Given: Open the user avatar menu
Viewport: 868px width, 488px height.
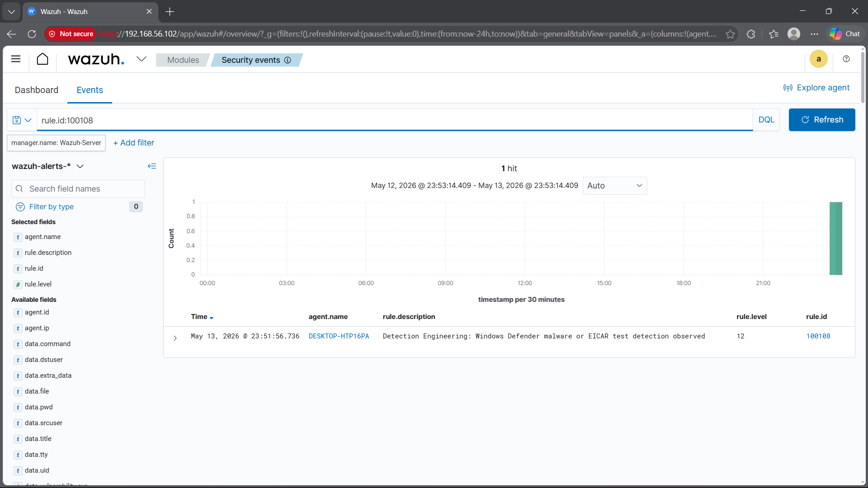Looking at the screenshot, I should tap(819, 59).
